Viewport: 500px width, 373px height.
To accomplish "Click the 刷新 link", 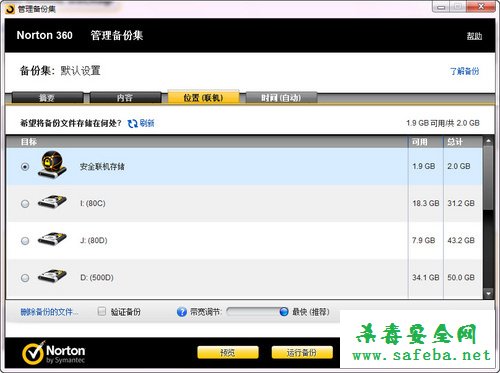I will click(147, 123).
